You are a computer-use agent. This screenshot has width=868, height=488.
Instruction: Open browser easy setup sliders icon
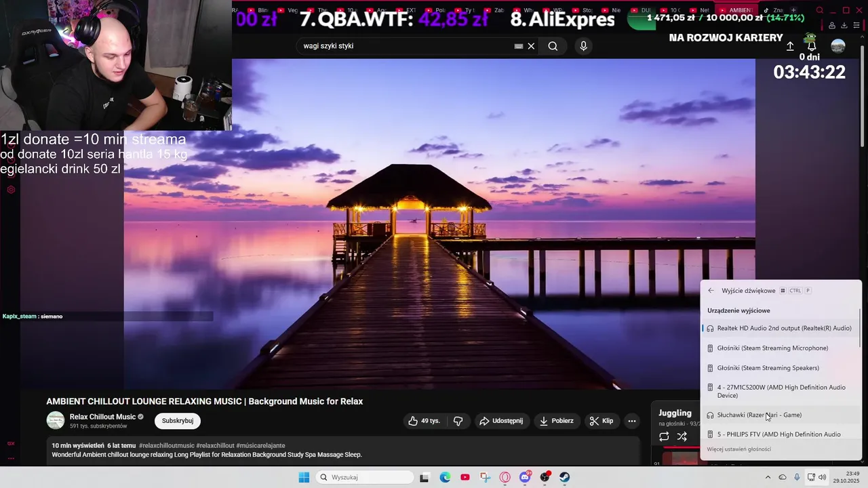[856, 26]
